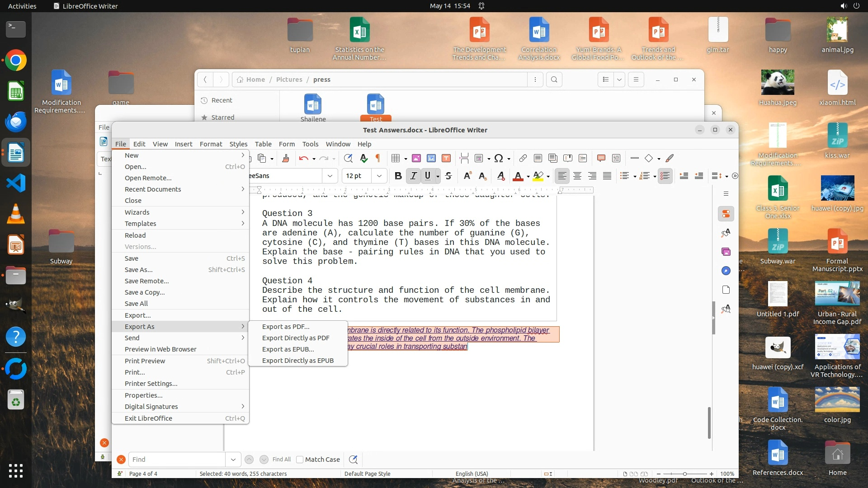Choose Export as PDF... from submenu

pos(286,327)
